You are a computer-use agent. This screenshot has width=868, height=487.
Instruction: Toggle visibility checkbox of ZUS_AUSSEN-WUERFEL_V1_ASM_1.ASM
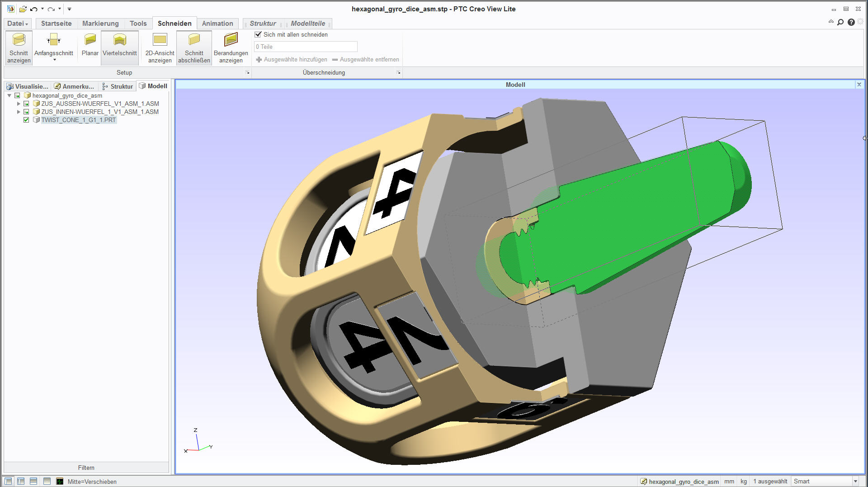tap(26, 104)
